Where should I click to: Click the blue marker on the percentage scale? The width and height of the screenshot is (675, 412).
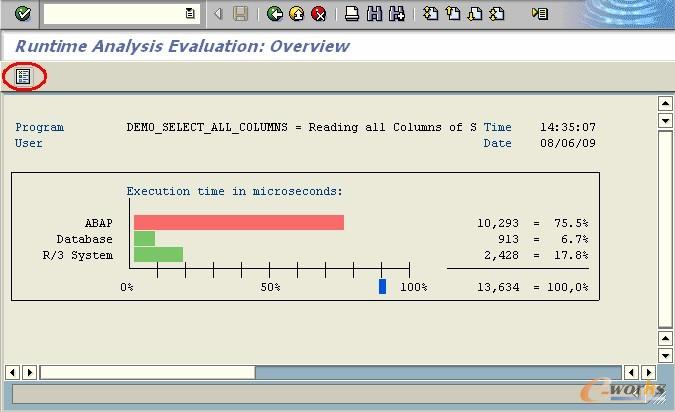coord(382,287)
